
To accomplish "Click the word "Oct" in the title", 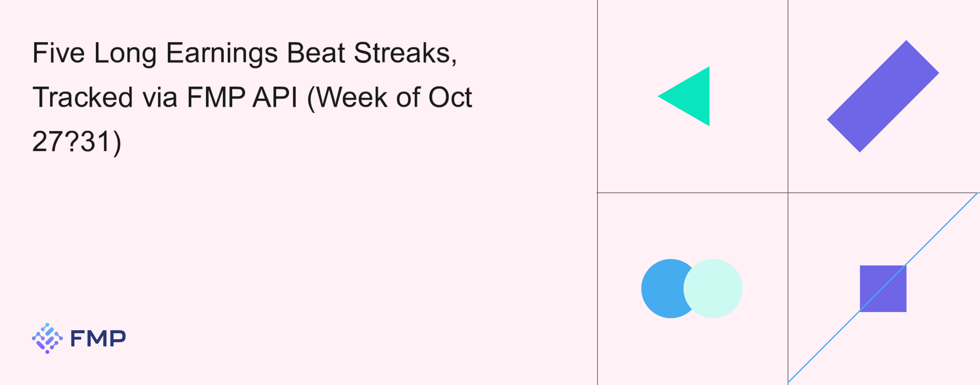I will tap(450, 97).
